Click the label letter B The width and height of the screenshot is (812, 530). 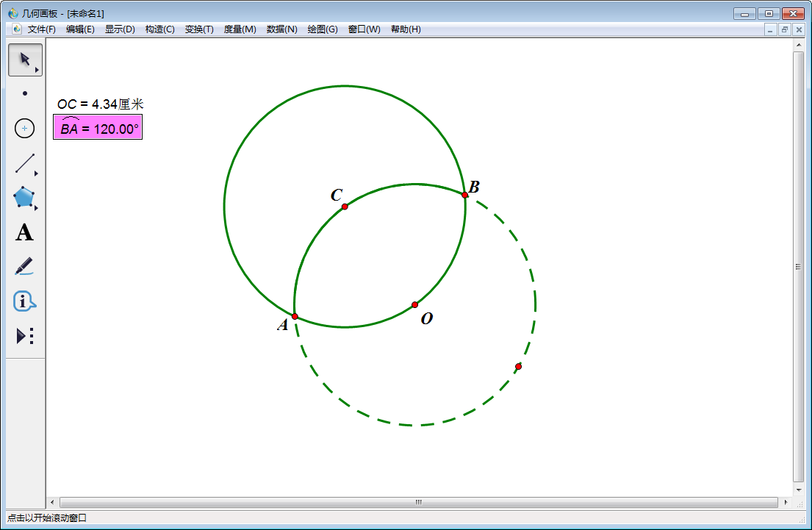click(x=474, y=187)
